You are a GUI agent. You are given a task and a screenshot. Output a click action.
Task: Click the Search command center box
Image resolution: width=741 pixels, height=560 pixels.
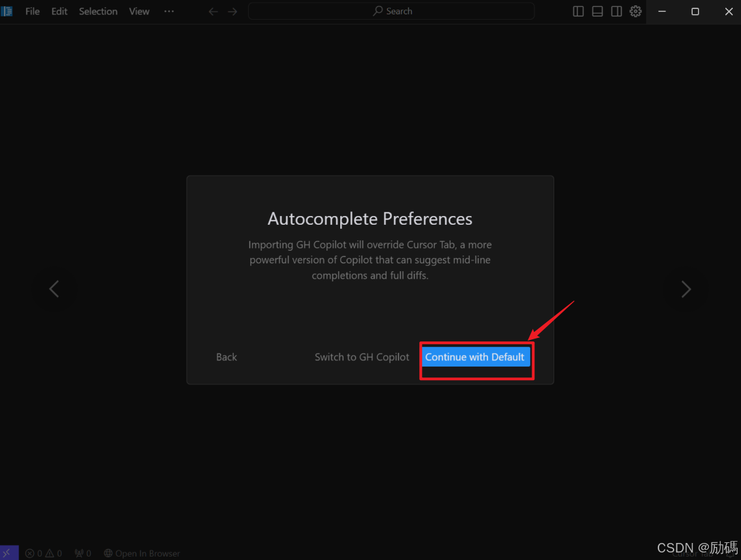pos(391,11)
